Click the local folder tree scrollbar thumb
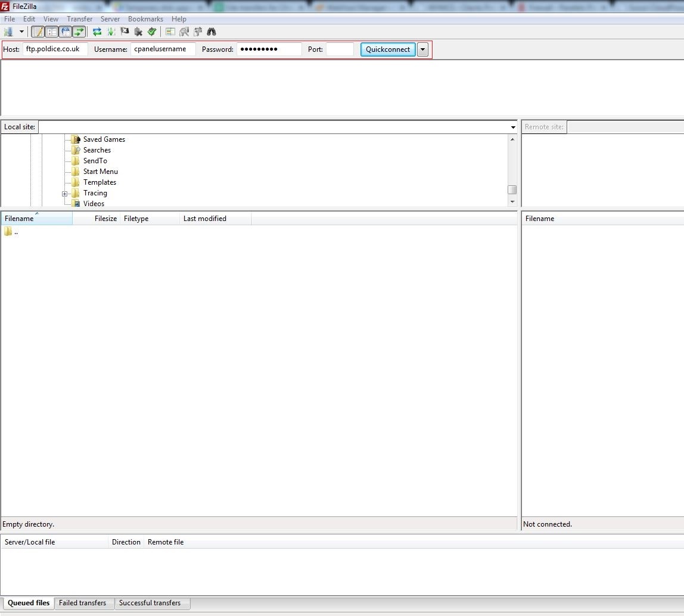 pos(512,189)
